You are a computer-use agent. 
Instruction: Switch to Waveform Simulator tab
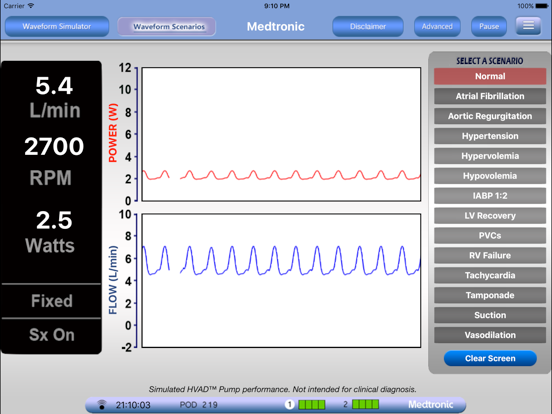coord(57,26)
